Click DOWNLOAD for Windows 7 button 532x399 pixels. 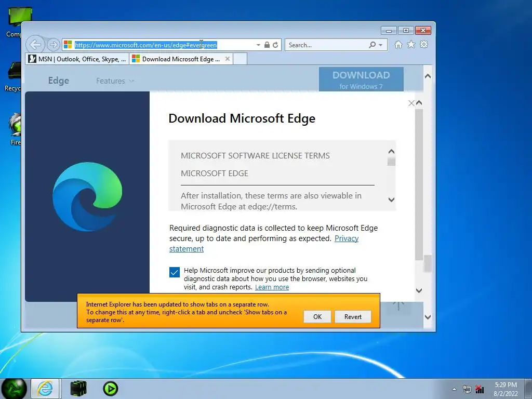(x=361, y=79)
